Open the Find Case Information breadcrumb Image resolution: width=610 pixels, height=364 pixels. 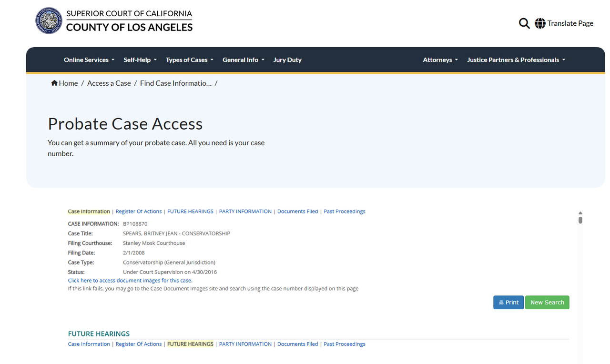coord(176,83)
